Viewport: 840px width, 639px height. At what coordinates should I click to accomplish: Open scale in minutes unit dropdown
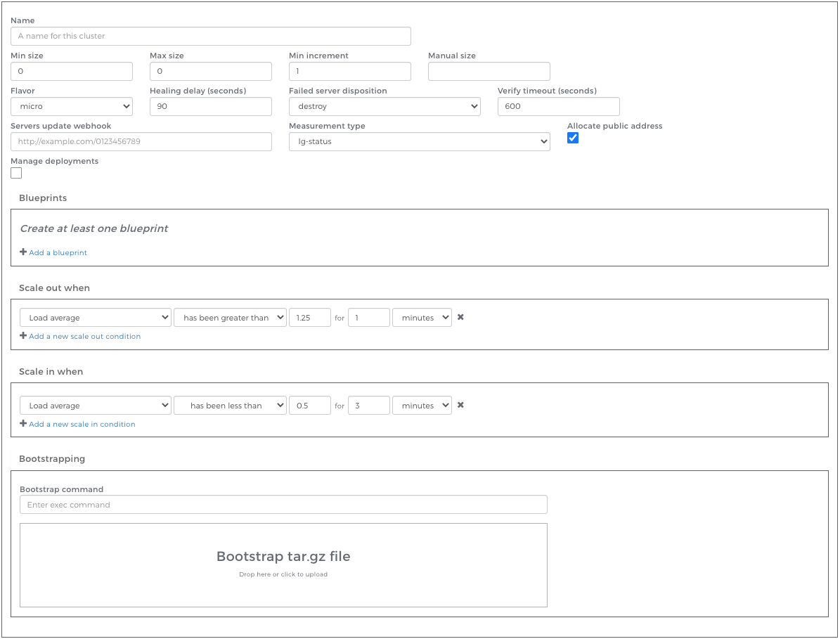[x=422, y=406]
